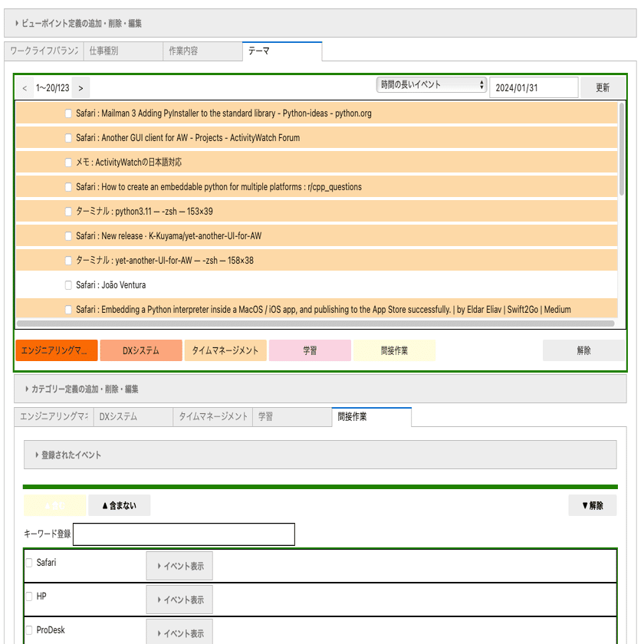Check the HP keyword checkbox

(29, 596)
